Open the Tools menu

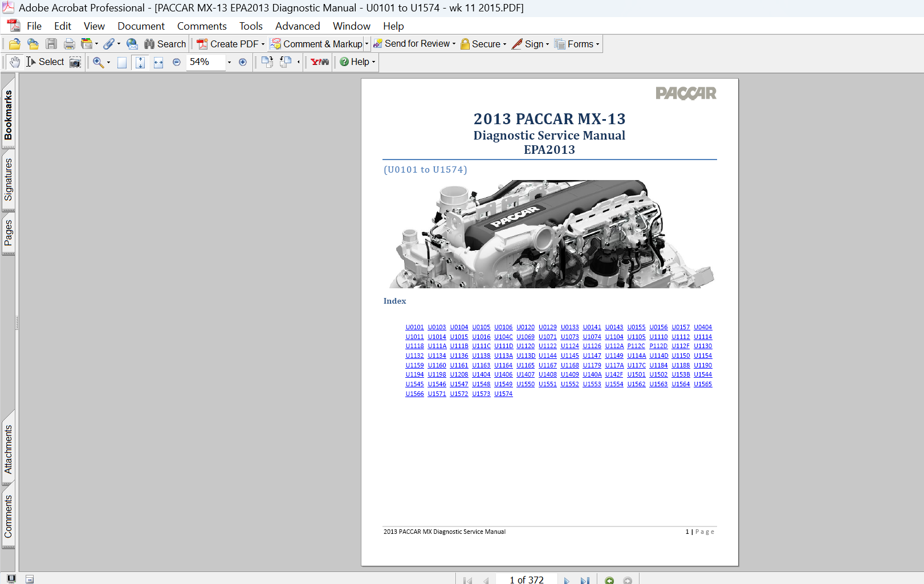coord(251,26)
